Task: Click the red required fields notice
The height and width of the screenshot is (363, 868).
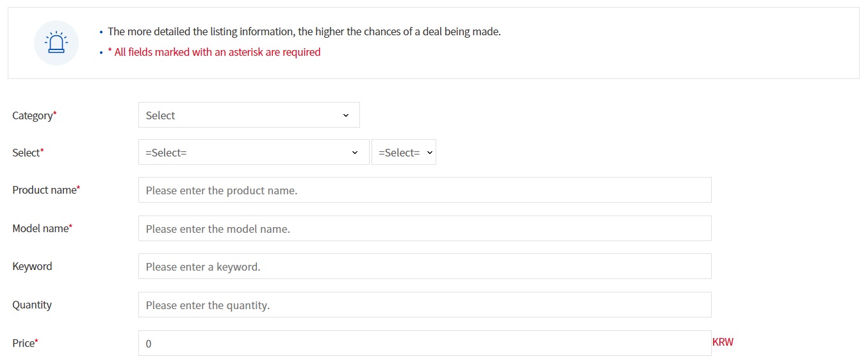Action: [x=214, y=52]
